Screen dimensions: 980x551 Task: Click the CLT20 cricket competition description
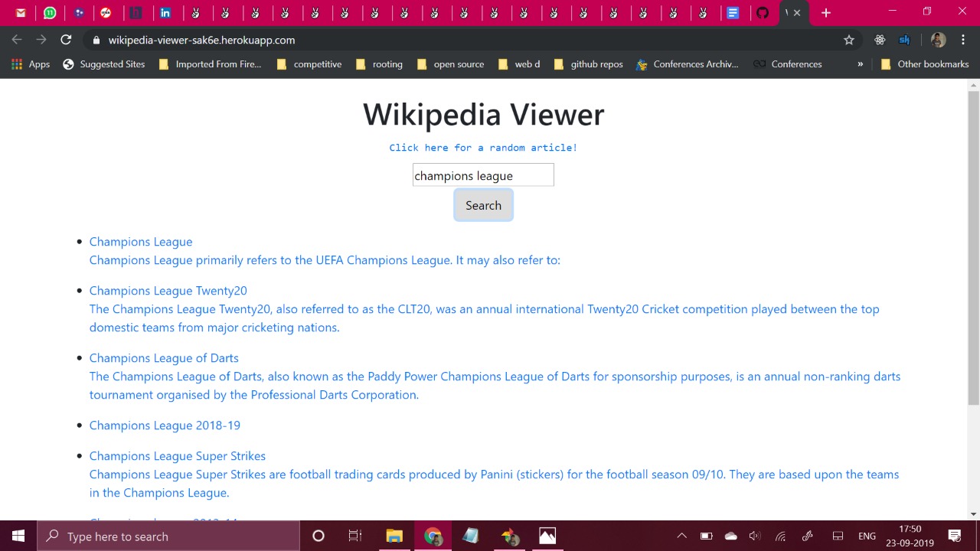[x=484, y=318]
